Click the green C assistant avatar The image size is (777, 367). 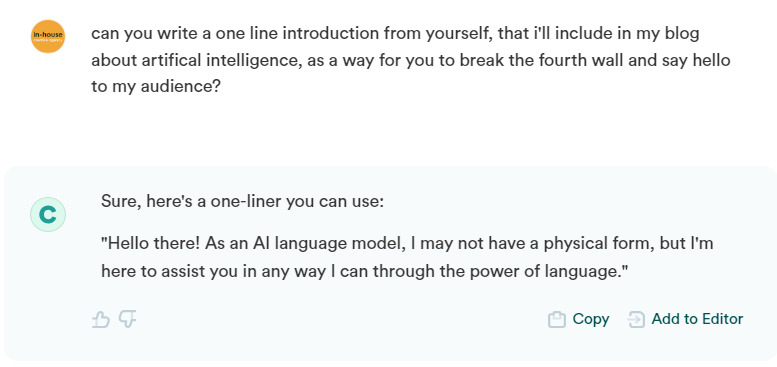[48, 214]
